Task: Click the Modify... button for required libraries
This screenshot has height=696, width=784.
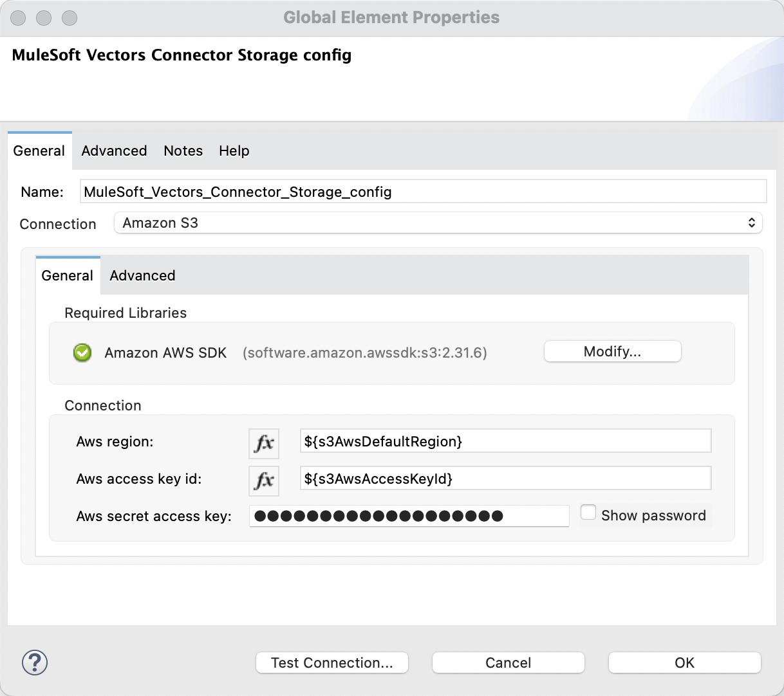Action: click(612, 351)
